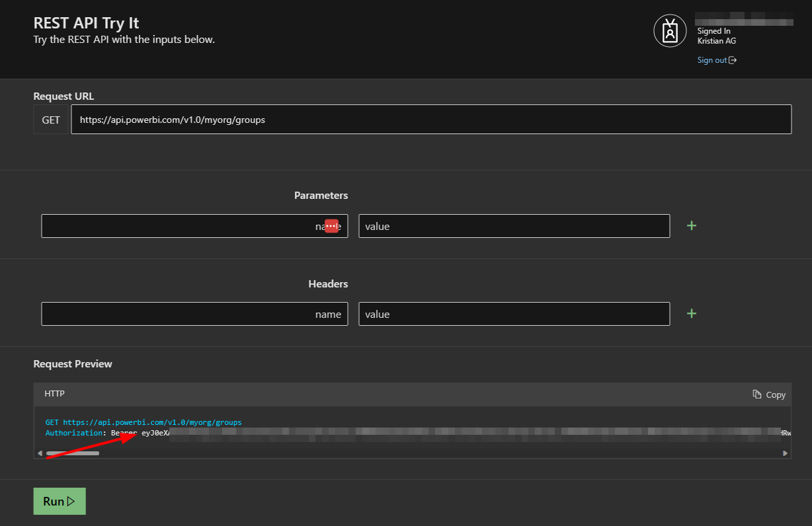
Task: Click the Request Preview label
Action: point(73,364)
